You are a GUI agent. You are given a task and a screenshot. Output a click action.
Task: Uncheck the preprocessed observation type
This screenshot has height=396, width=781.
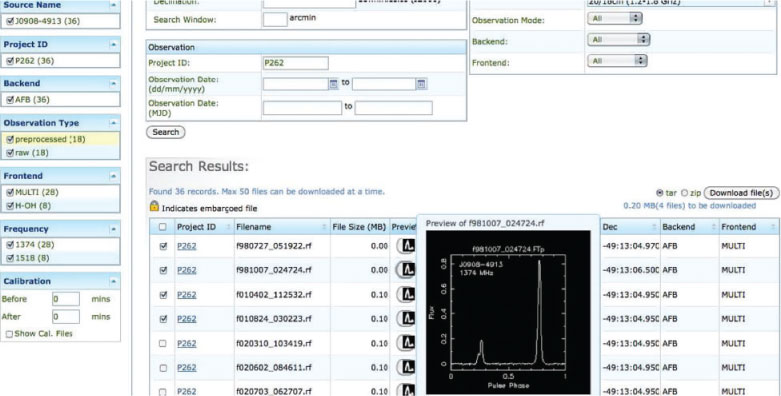10,139
